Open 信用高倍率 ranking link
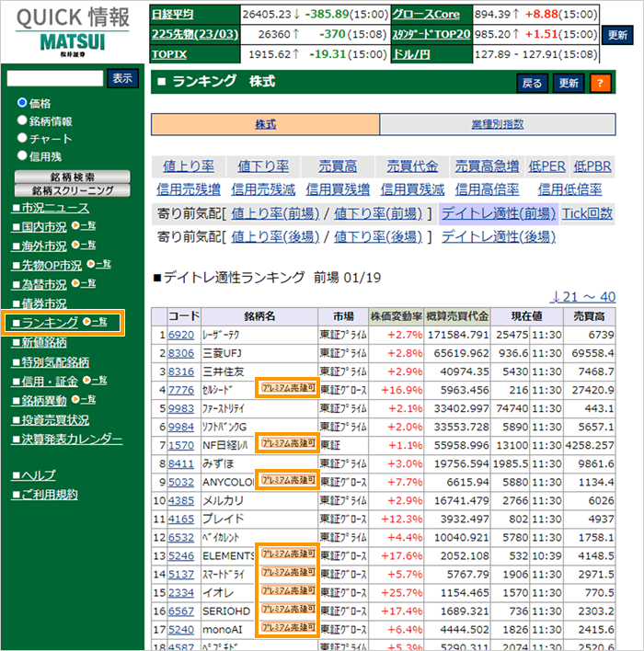 487,189
